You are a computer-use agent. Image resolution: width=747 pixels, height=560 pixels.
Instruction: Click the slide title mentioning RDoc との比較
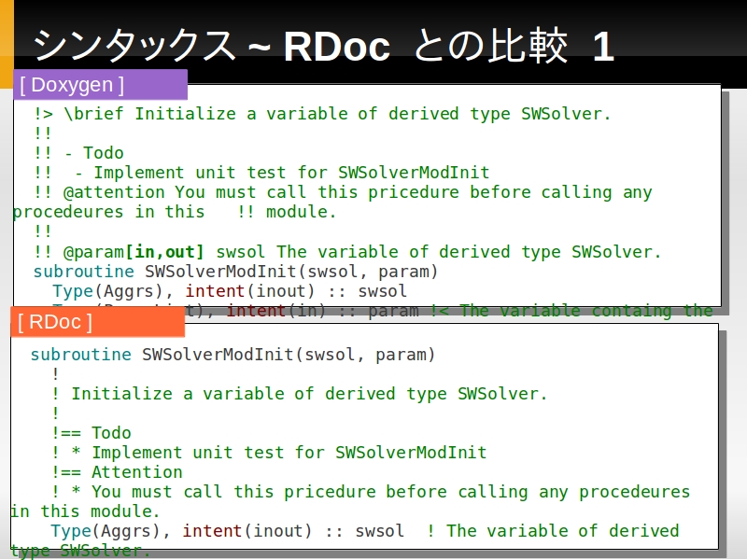[323, 46]
